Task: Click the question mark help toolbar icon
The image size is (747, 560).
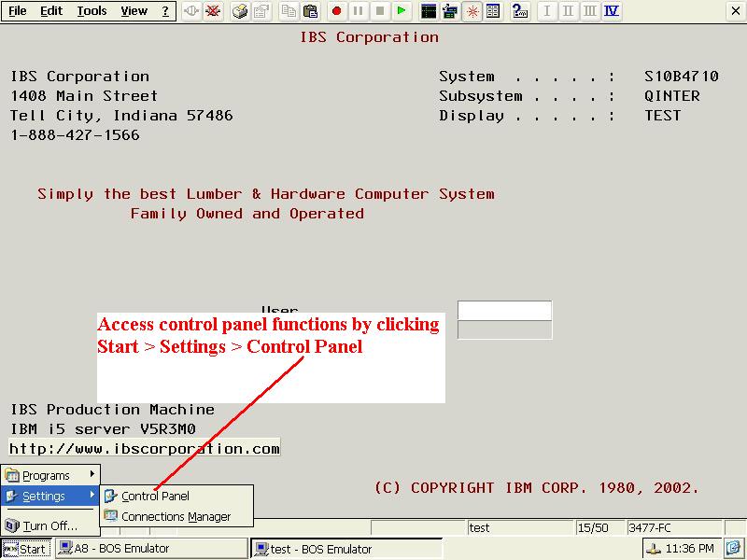Action: (518, 11)
